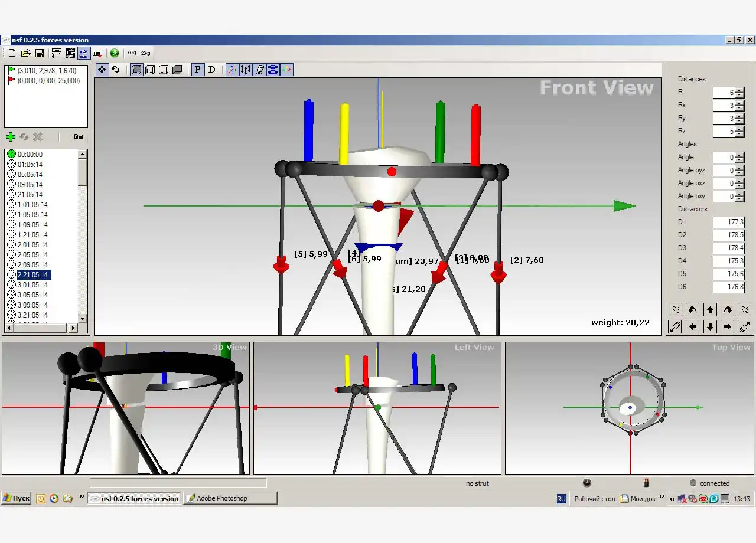Open the Пуск start menu
The image size is (756, 543).
pyautogui.click(x=16, y=498)
